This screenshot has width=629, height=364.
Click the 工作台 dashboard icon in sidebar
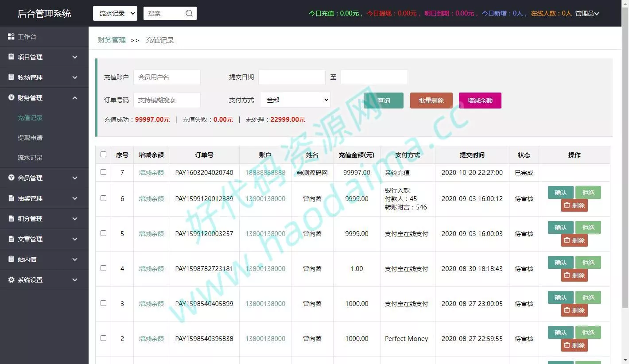point(12,37)
